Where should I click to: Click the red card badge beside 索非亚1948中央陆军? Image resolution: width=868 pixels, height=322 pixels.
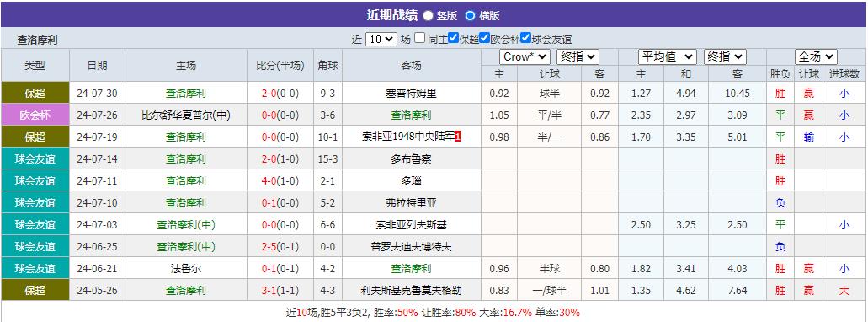[x=458, y=137]
